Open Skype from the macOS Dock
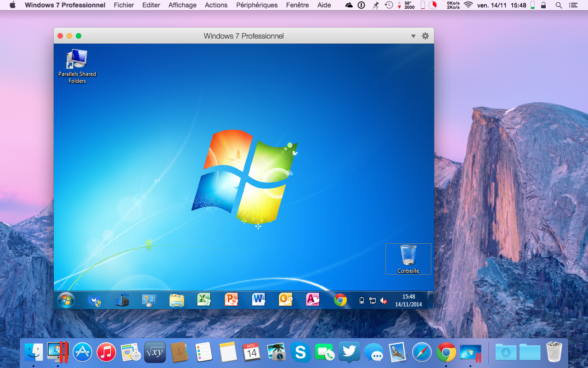Image resolution: width=588 pixels, height=368 pixels. pyautogui.click(x=300, y=352)
